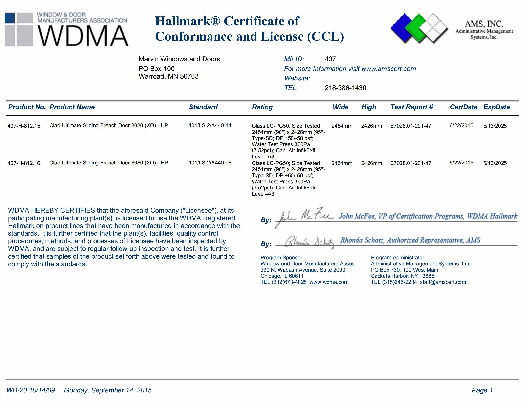The width and height of the screenshot is (528, 408).
Task: Click the first row's rating description
Action: [288, 141]
